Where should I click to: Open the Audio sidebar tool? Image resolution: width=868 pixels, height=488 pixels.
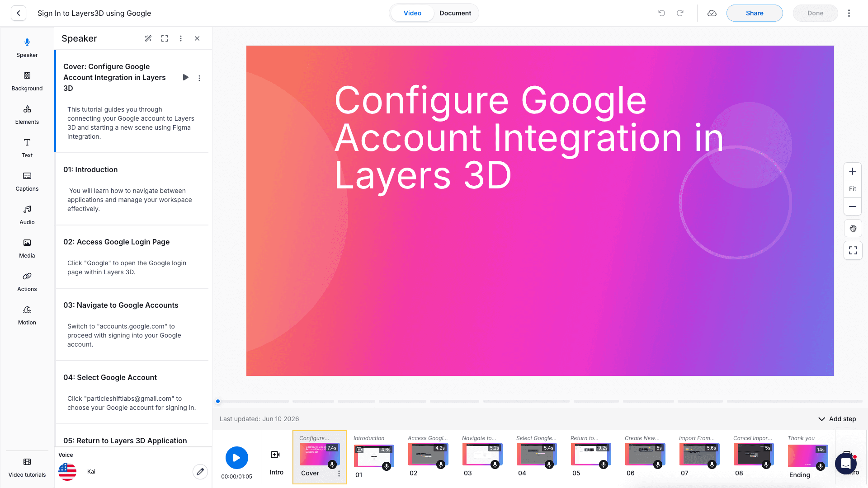pyautogui.click(x=27, y=215)
